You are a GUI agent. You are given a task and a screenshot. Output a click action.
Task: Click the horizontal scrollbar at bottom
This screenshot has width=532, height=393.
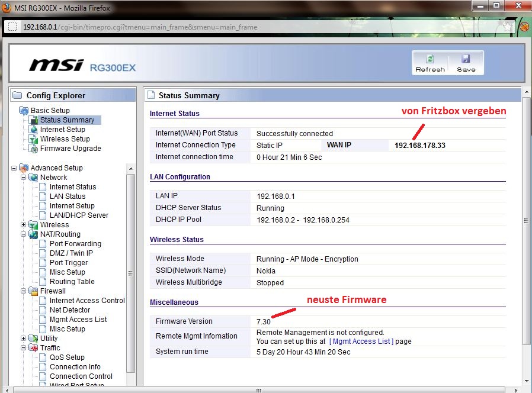(258, 390)
